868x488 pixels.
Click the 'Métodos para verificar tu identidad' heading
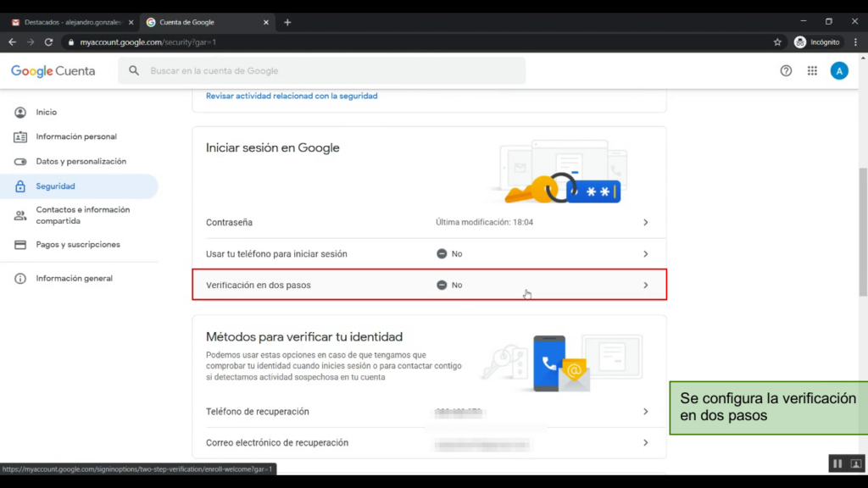(304, 337)
